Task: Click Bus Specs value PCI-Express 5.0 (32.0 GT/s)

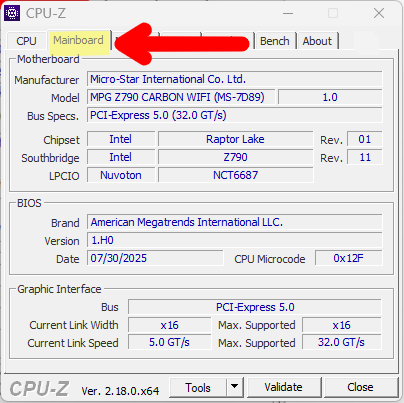Action: (x=235, y=115)
